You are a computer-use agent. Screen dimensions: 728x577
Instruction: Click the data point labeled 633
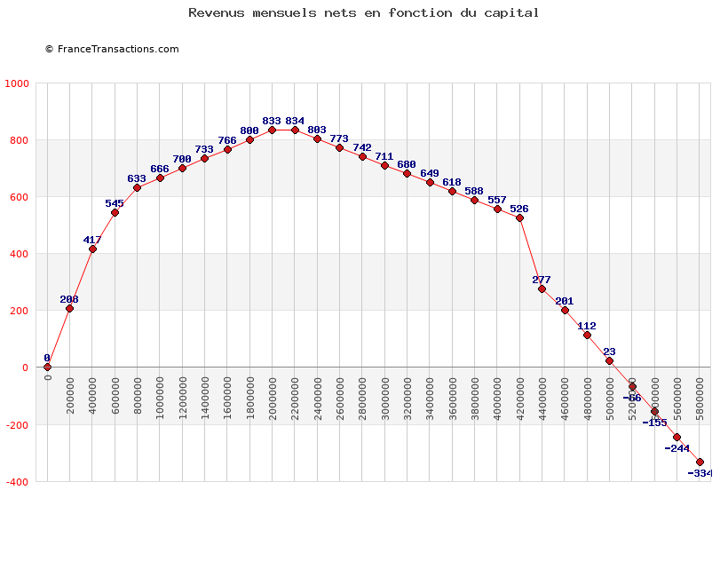(x=137, y=187)
